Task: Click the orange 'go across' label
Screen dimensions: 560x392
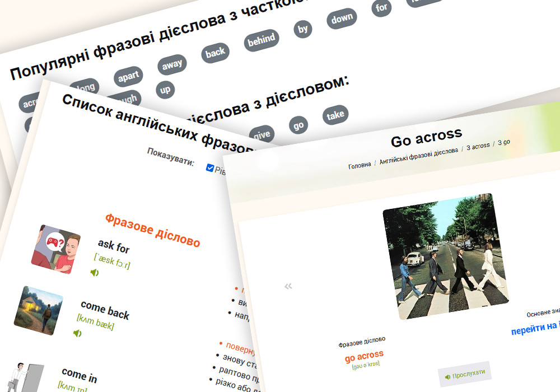Action: pos(365,356)
